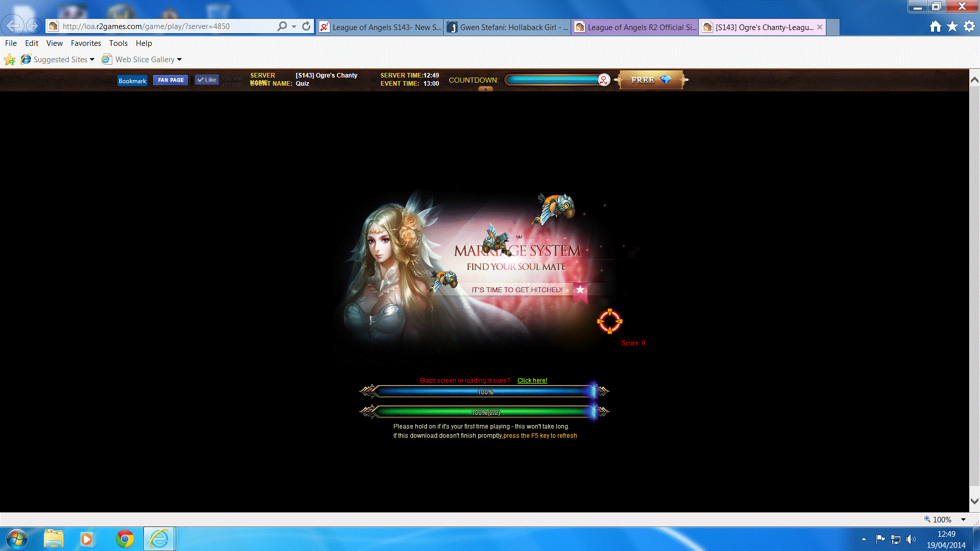
Task: Open the favorites star icon at top right
Action: (x=952, y=27)
